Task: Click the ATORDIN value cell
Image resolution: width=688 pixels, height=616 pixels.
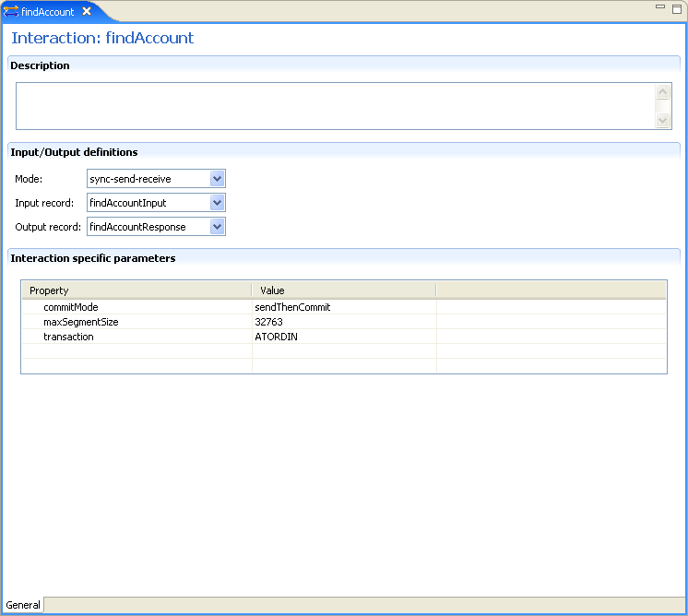Action: [x=344, y=337]
